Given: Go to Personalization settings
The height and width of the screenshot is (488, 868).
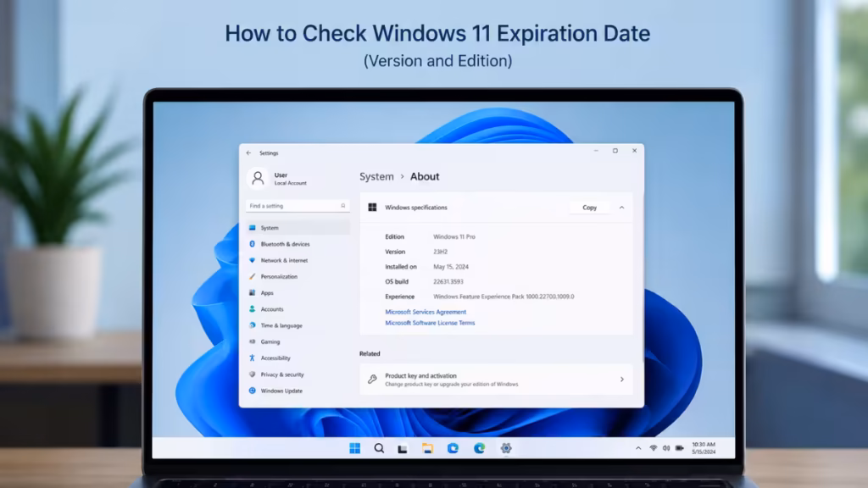Looking at the screenshot, I should tap(279, 277).
